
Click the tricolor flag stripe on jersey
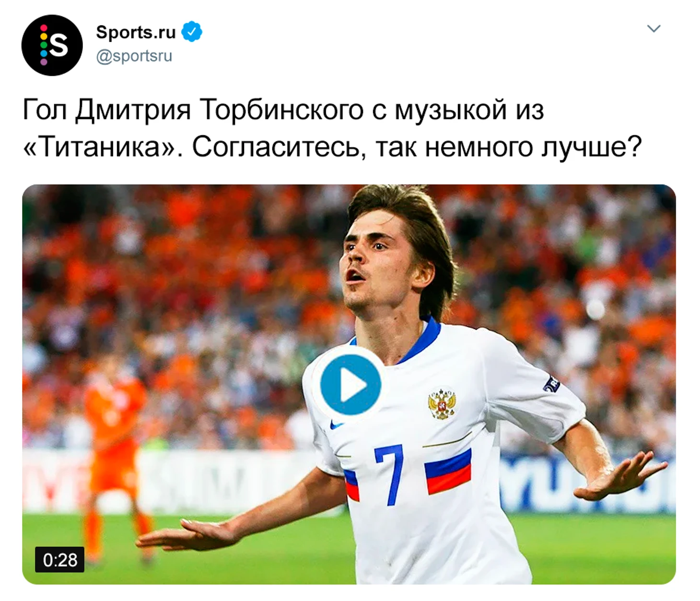448,471
